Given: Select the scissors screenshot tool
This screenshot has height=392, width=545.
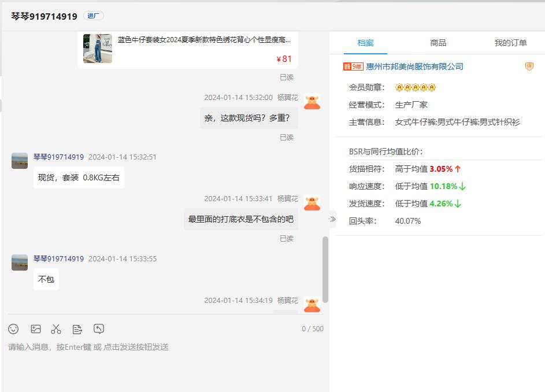Looking at the screenshot, I should [56, 329].
